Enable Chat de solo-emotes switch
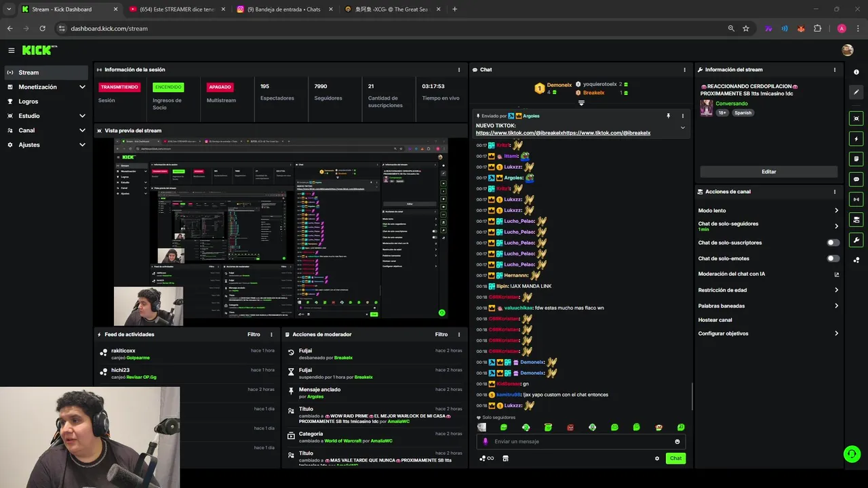This screenshot has width=868, height=488. tap(833, 258)
